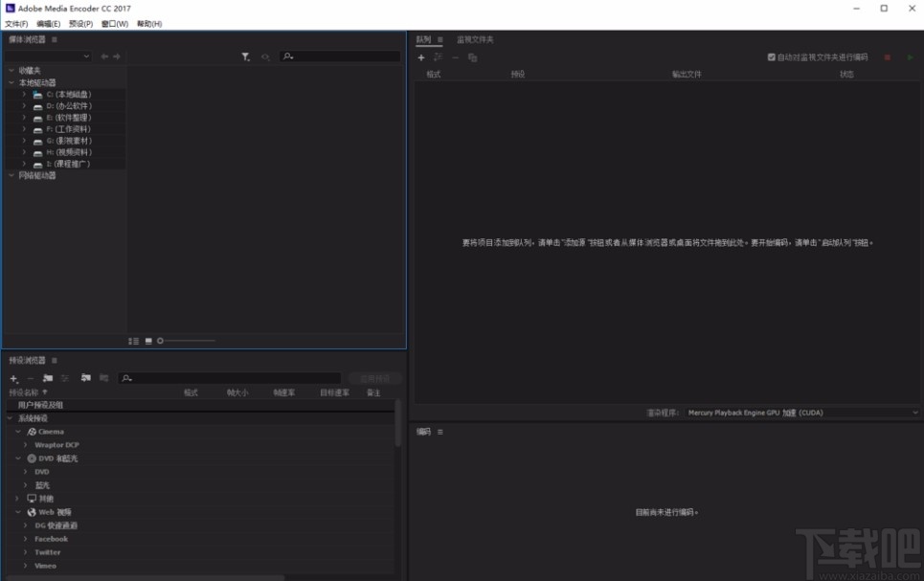Collapse the 系统预设 System Presets group
Image resolution: width=924 pixels, height=581 pixels.
pyautogui.click(x=10, y=418)
